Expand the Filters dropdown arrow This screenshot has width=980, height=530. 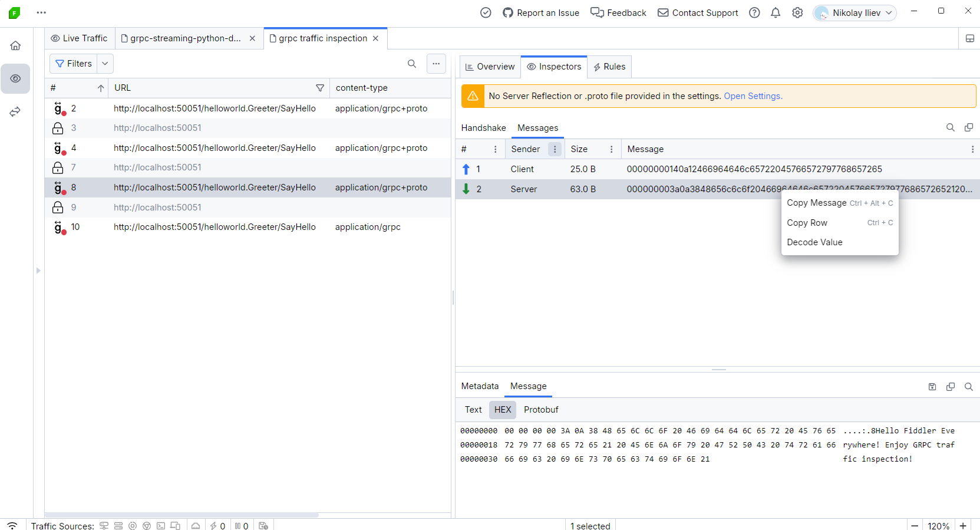pyautogui.click(x=105, y=64)
